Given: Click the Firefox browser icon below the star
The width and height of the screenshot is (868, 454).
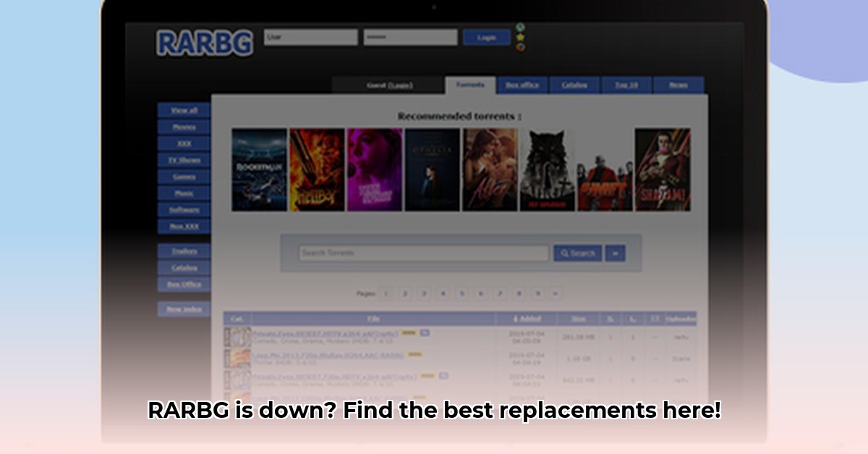Looking at the screenshot, I should tap(521, 48).
